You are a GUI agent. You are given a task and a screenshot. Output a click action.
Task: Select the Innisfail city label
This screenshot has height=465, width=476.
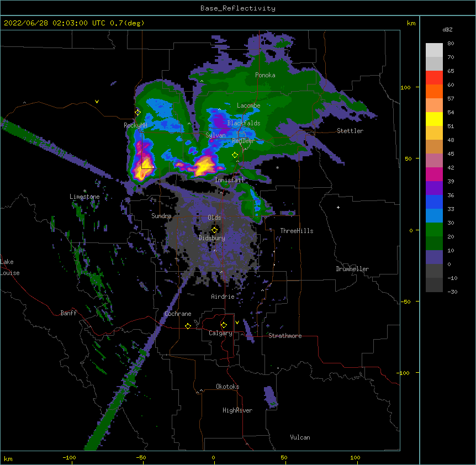(x=230, y=180)
